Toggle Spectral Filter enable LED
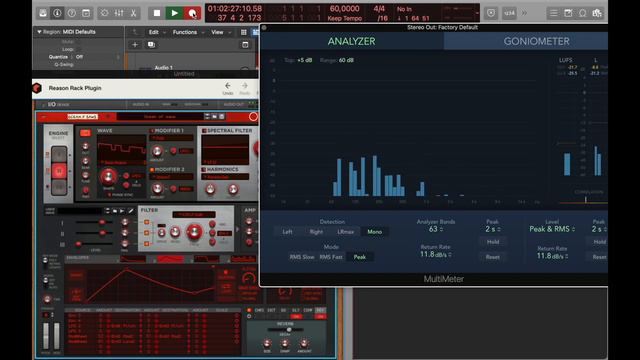640x360 pixels. pos(204,131)
